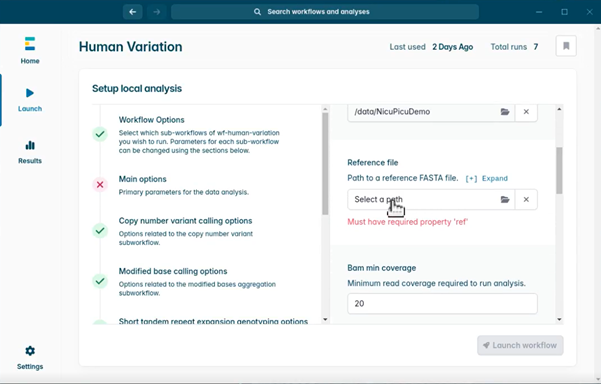
Task: Open the Workflow Options section
Action: click(x=151, y=120)
